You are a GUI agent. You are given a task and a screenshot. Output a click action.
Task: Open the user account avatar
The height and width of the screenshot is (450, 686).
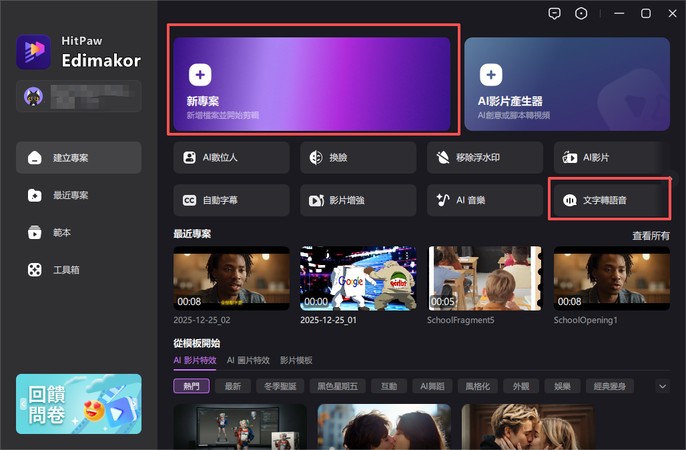tap(33, 96)
